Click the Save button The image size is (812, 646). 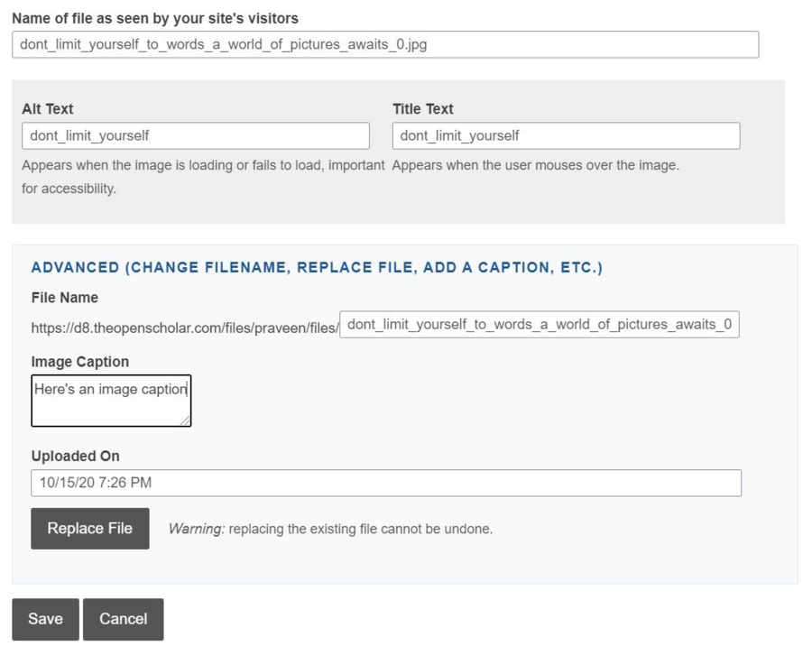pos(45,619)
